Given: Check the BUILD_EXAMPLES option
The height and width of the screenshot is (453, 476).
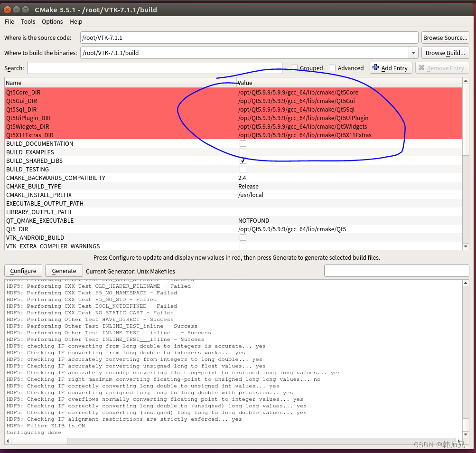Looking at the screenshot, I should pyautogui.click(x=243, y=152).
